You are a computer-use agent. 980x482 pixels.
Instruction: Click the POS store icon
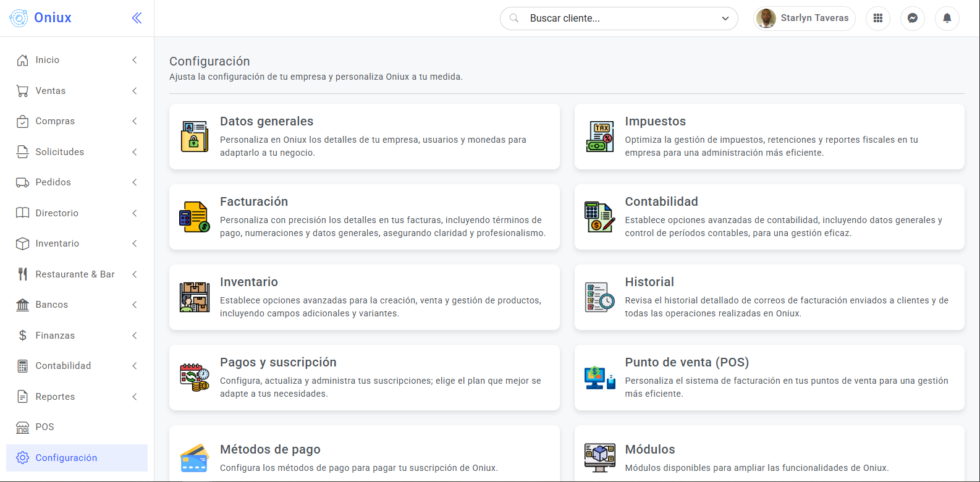pos(22,427)
